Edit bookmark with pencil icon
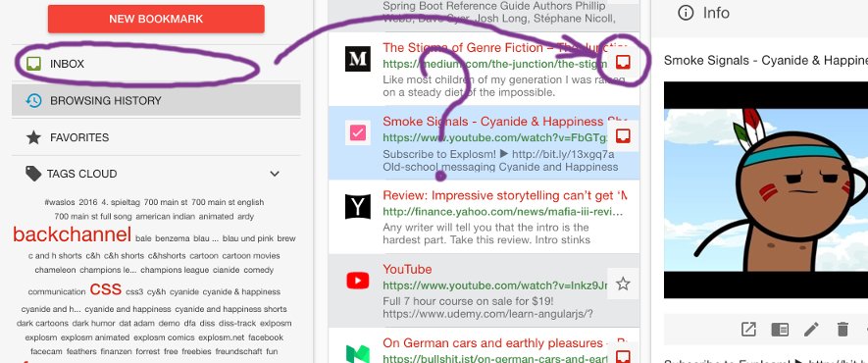 [x=811, y=330]
